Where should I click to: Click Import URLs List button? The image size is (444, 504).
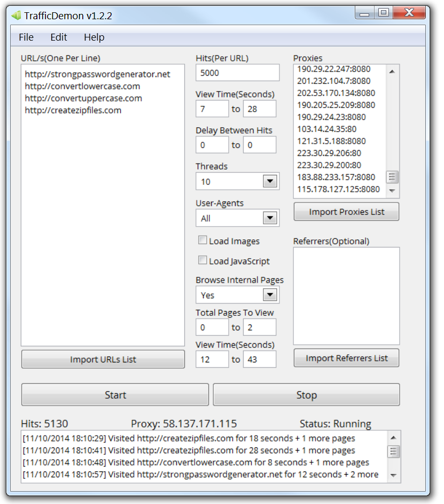tap(103, 359)
